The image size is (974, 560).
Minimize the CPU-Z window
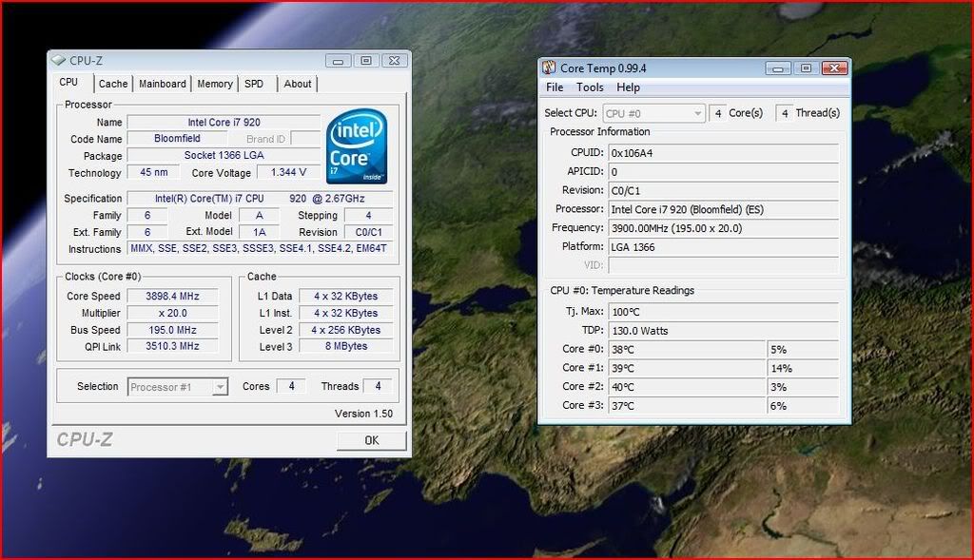(338, 61)
